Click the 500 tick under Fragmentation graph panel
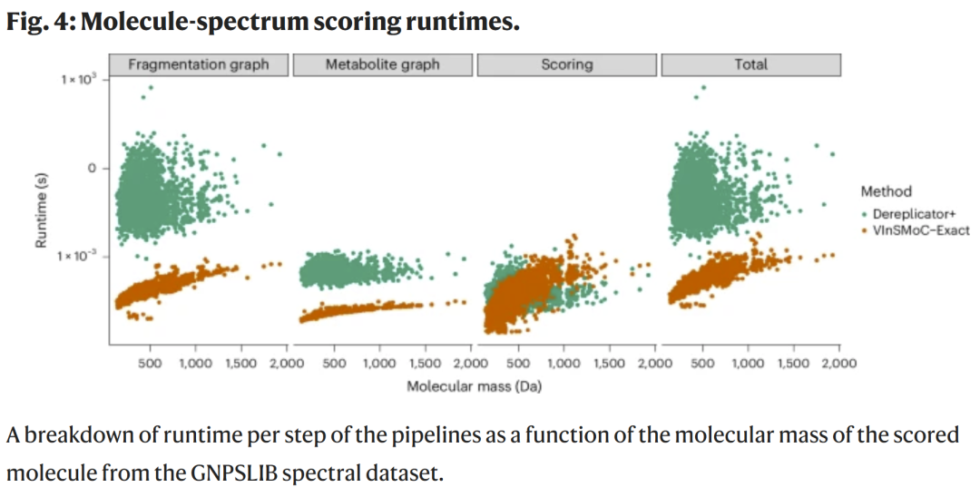 (x=150, y=363)
